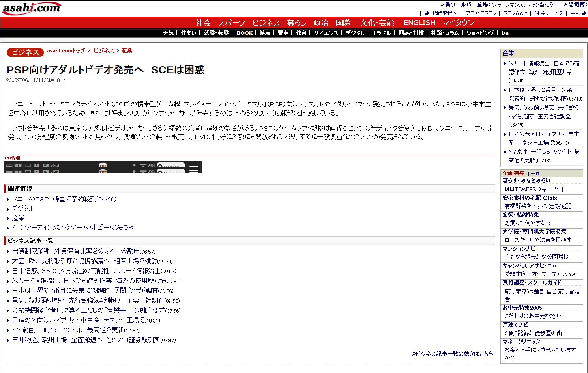Open sidebar article 日産の米向けハイブリッド車生産 (06/18)
Viewport: 588px width, 373px height.
tap(543, 138)
